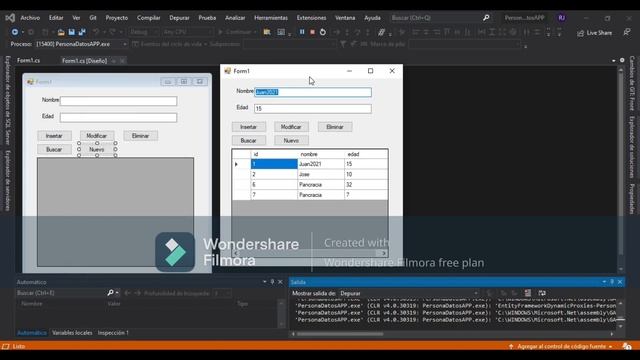Restart debugging with the circular arrow icon
This screenshot has height=360, width=640.
click(x=323, y=32)
